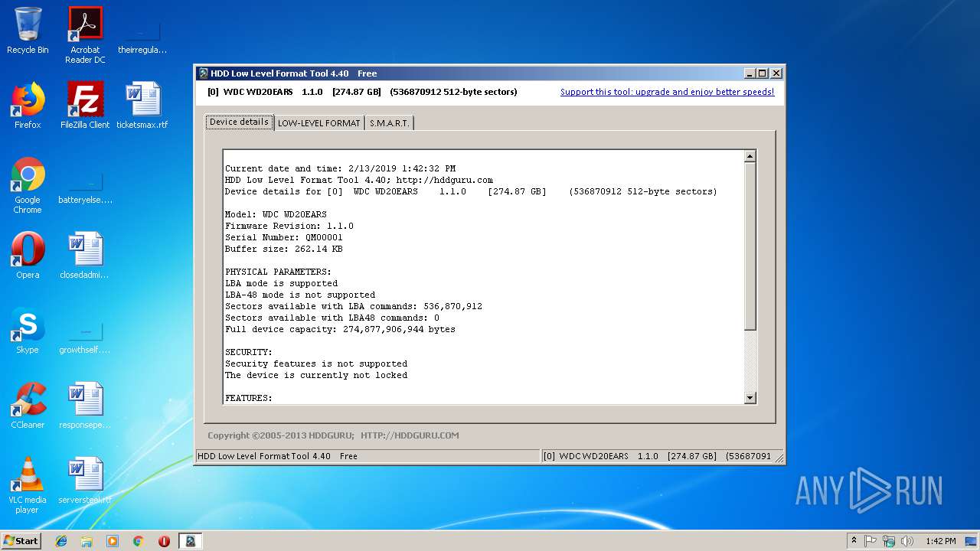Show hidden system tray icons

(854, 541)
